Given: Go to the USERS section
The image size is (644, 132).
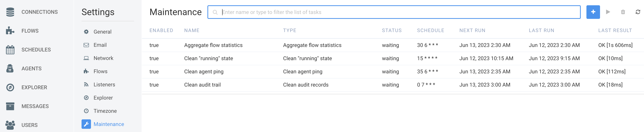Looking at the screenshot, I should 29,125.
